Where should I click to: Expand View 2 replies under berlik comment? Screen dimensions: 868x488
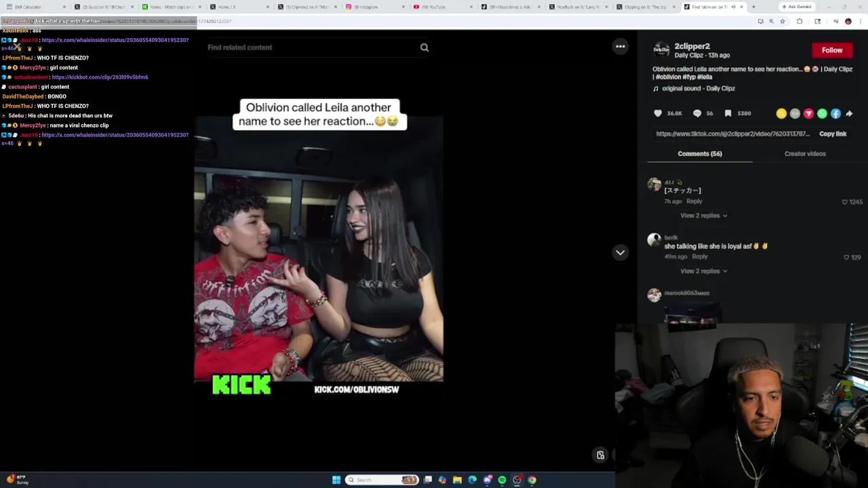click(703, 271)
